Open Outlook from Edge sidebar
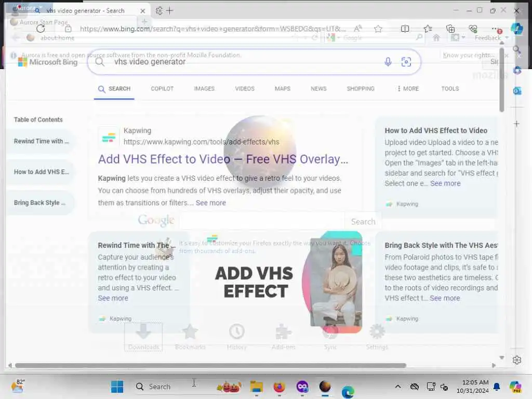Viewport: 532px width, 399px height. tap(517, 91)
